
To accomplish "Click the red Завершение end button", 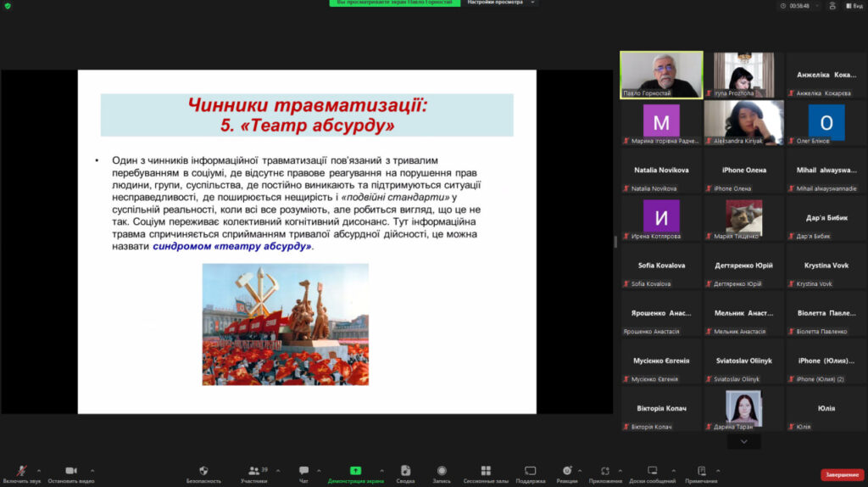I will pyautogui.click(x=842, y=474).
